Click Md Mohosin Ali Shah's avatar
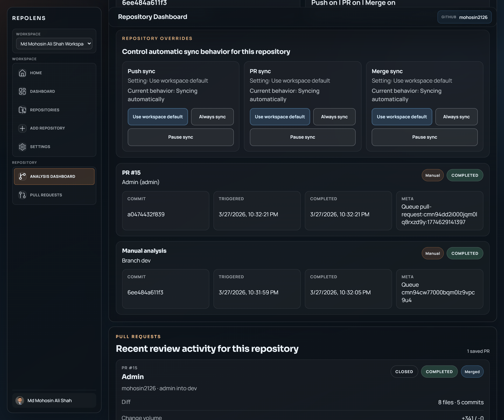Screen dimensions: 504x420 click(20, 400)
